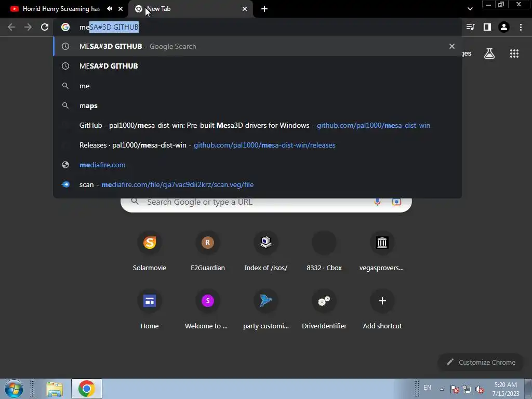The width and height of the screenshot is (532, 399).
Task: Open the E2Guardian shortcut
Action: (x=208, y=252)
